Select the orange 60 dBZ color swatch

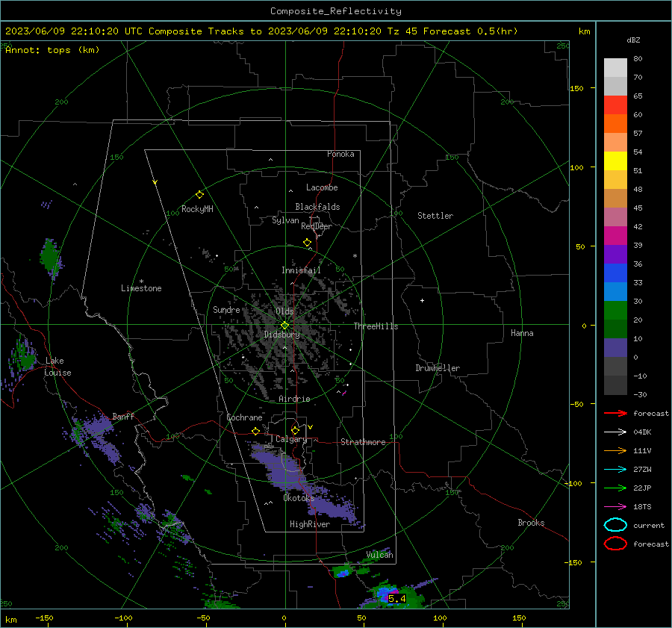point(615,123)
